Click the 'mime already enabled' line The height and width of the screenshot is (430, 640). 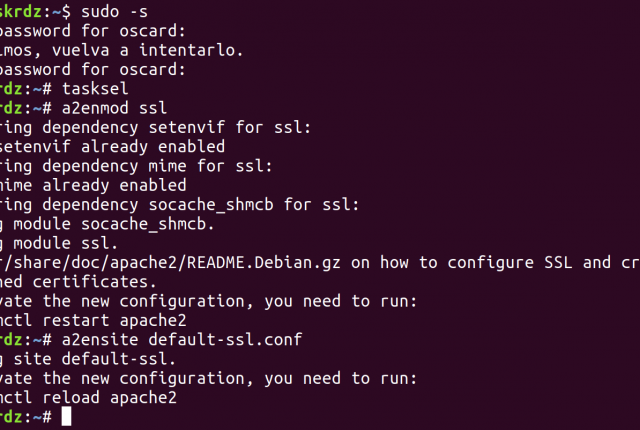[x=93, y=185]
